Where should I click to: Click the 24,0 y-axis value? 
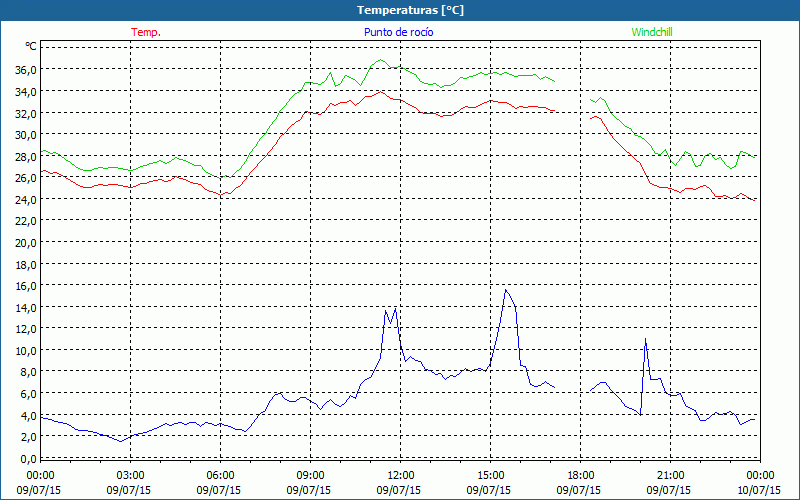[x=25, y=199]
